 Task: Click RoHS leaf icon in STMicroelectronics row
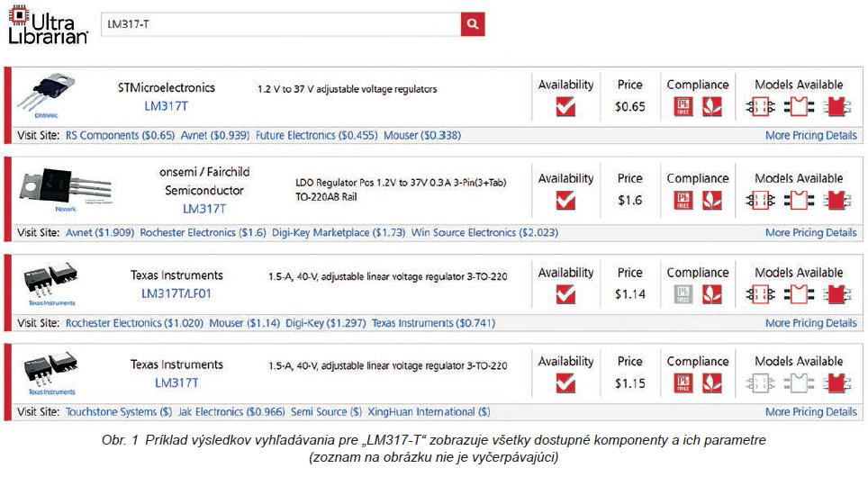(712, 106)
